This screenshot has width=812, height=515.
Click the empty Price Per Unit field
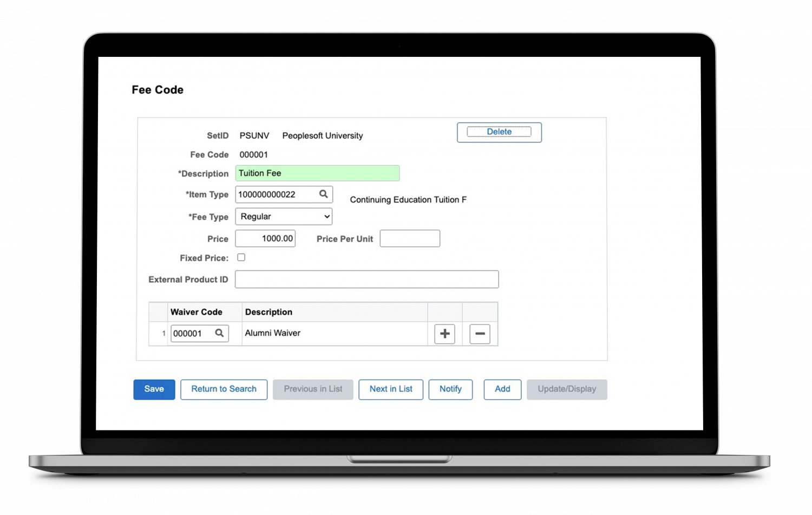pos(410,239)
